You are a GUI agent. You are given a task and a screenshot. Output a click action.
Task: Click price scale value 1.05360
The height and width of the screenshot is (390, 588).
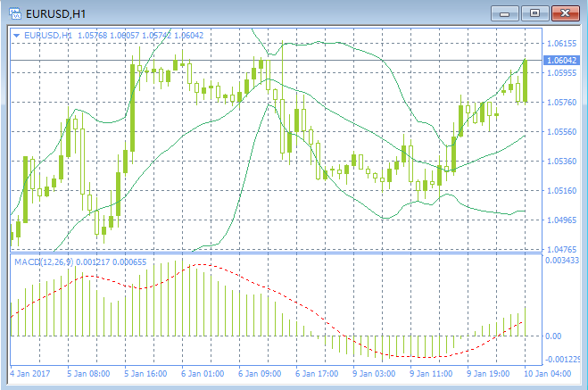[x=561, y=162]
